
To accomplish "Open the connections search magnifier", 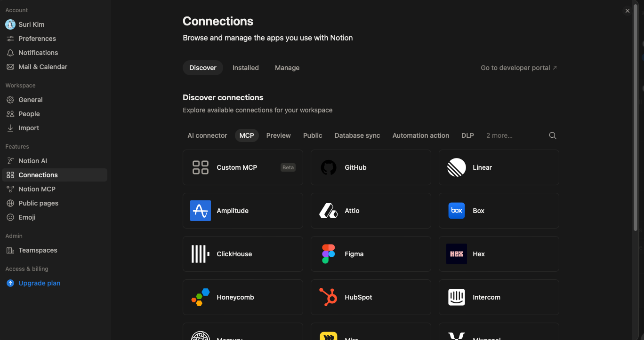I will [x=553, y=135].
